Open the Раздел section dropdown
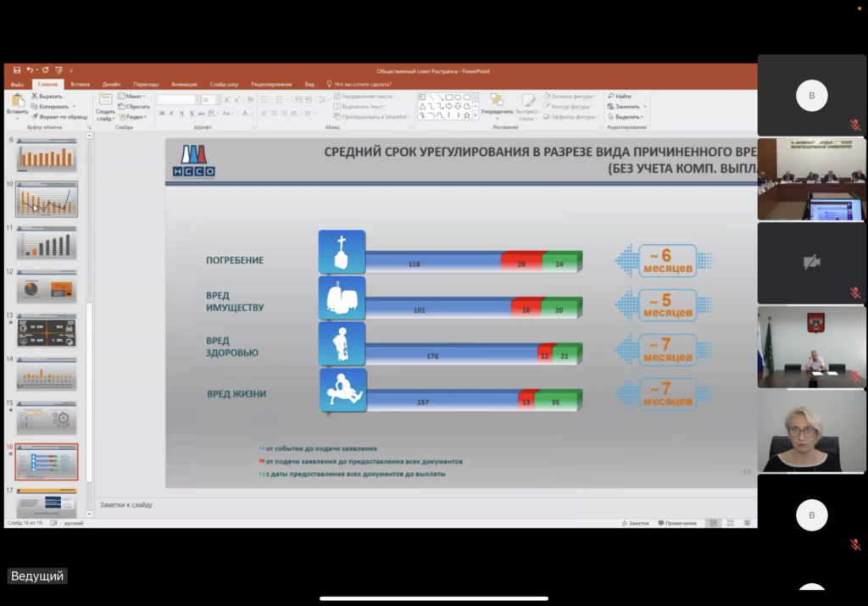The image size is (868, 606). tap(133, 117)
